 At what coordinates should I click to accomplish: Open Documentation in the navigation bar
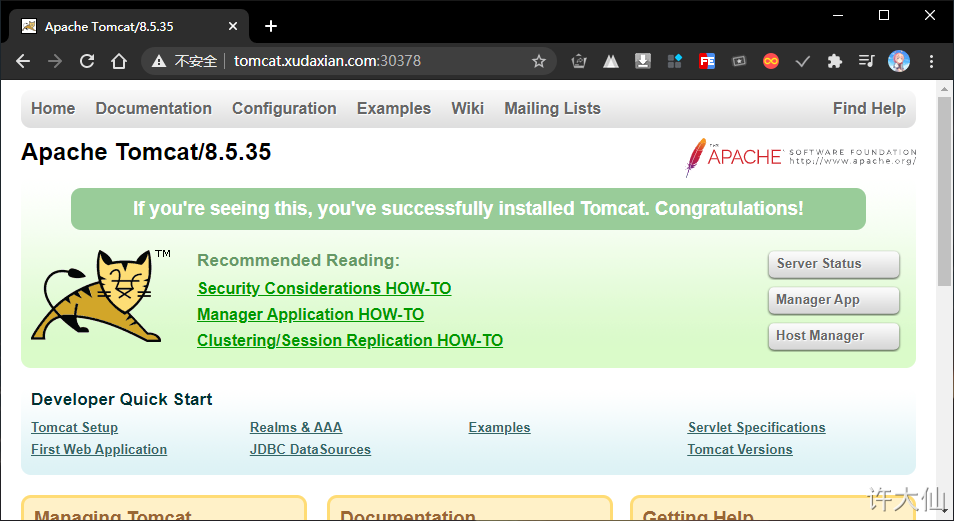(x=153, y=108)
